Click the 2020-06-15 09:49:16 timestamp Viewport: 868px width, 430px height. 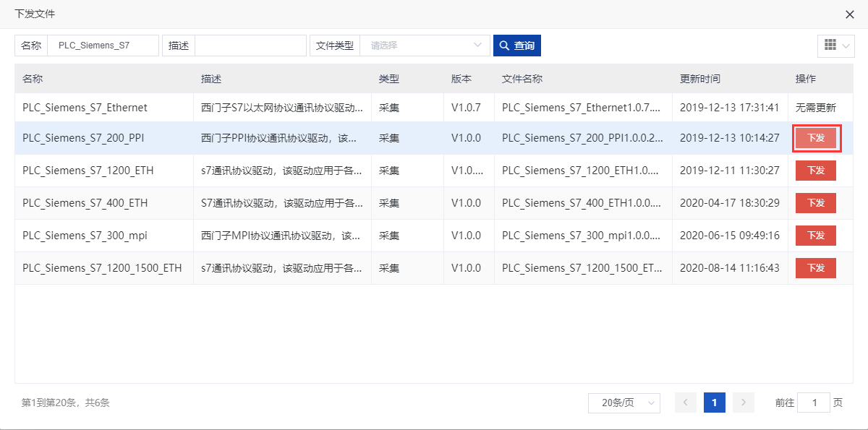tap(730, 236)
